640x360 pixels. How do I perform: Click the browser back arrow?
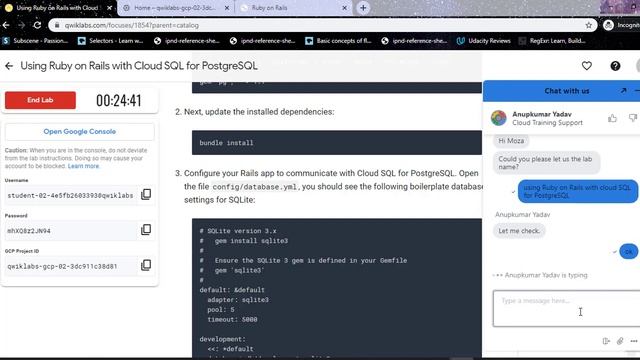[x=6, y=25]
